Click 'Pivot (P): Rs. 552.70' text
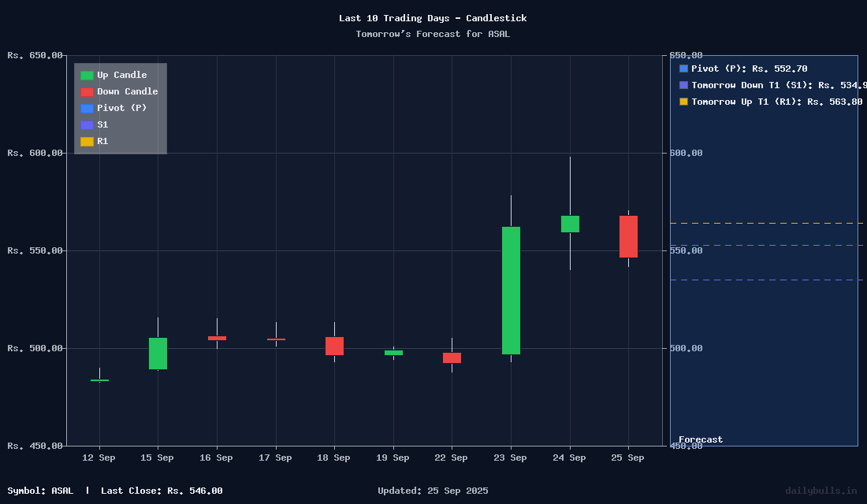The image size is (867, 504). click(x=750, y=69)
